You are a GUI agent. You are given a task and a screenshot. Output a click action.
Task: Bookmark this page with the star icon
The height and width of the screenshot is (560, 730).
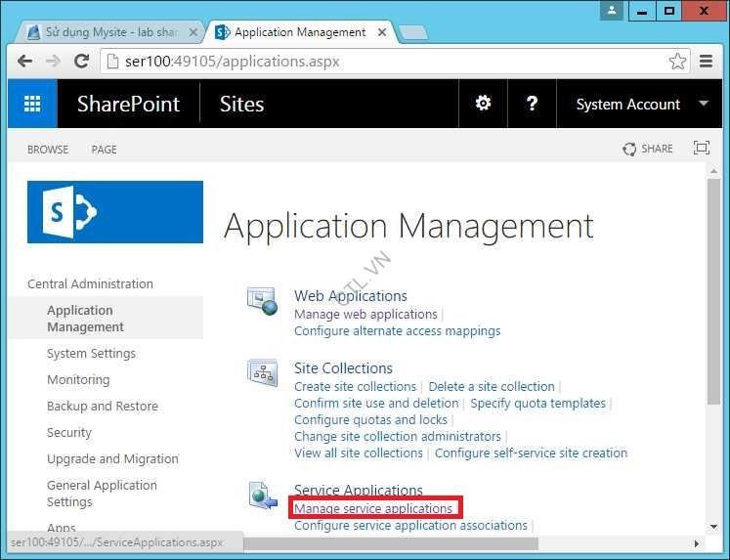tap(677, 62)
